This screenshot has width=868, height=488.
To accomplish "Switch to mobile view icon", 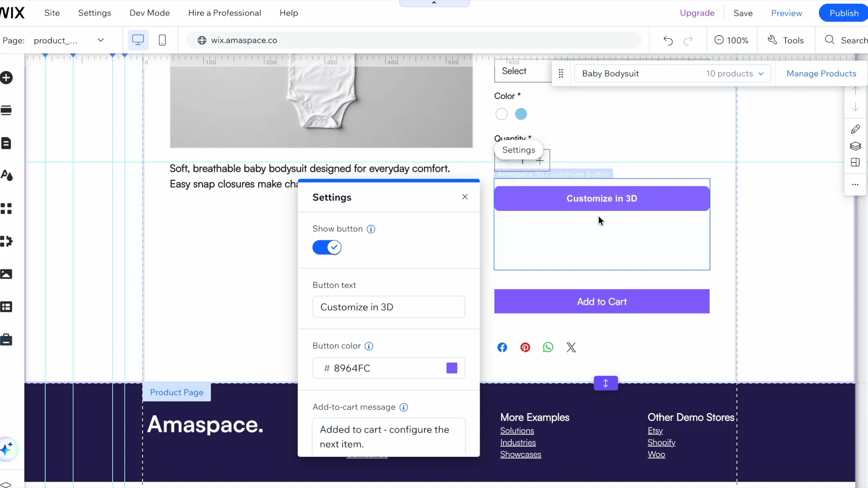I will (162, 40).
